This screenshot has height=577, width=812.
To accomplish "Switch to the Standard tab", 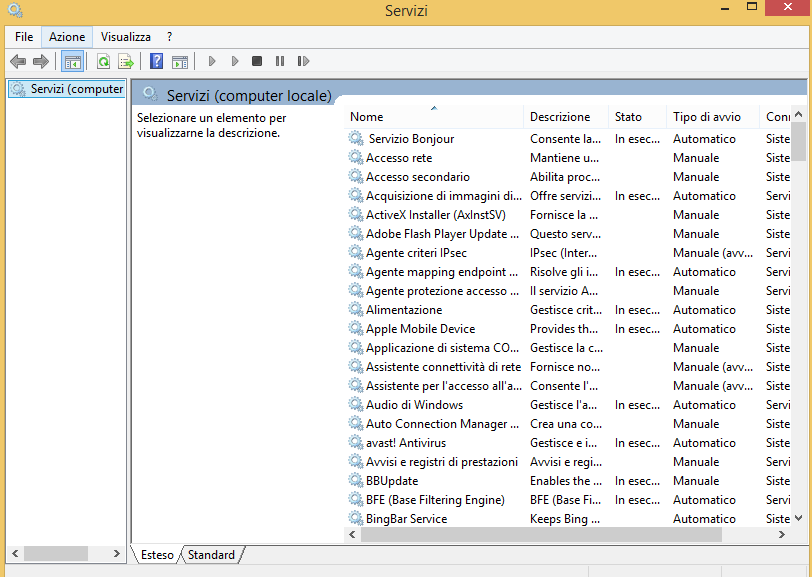I will (x=211, y=555).
